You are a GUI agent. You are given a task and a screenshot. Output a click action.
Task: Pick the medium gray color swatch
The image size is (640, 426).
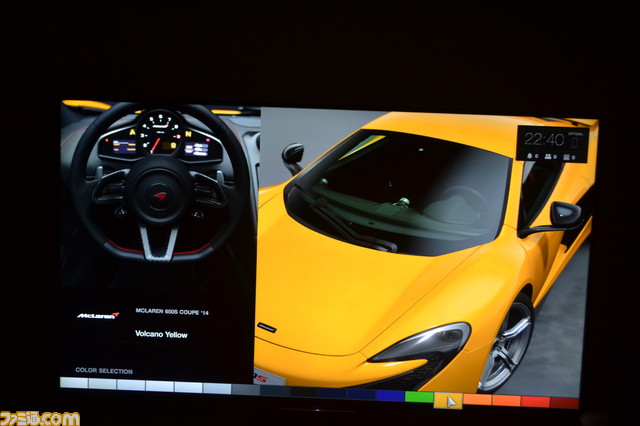(x=246, y=390)
